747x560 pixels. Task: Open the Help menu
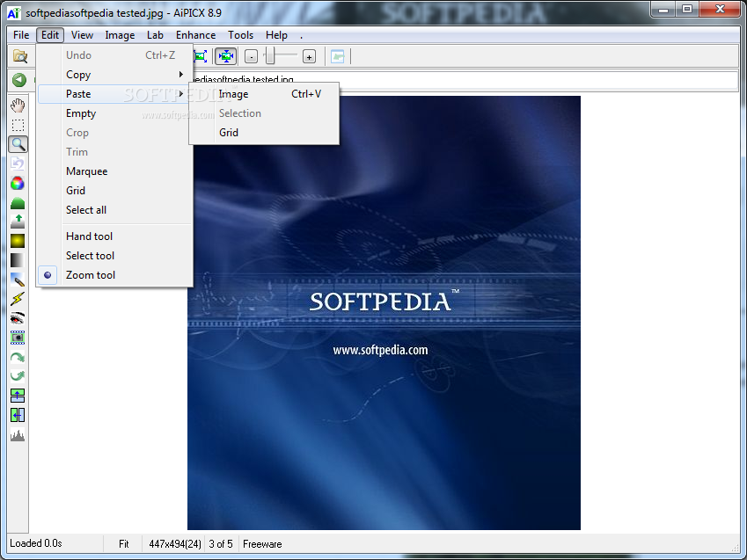tap(276, 35)
